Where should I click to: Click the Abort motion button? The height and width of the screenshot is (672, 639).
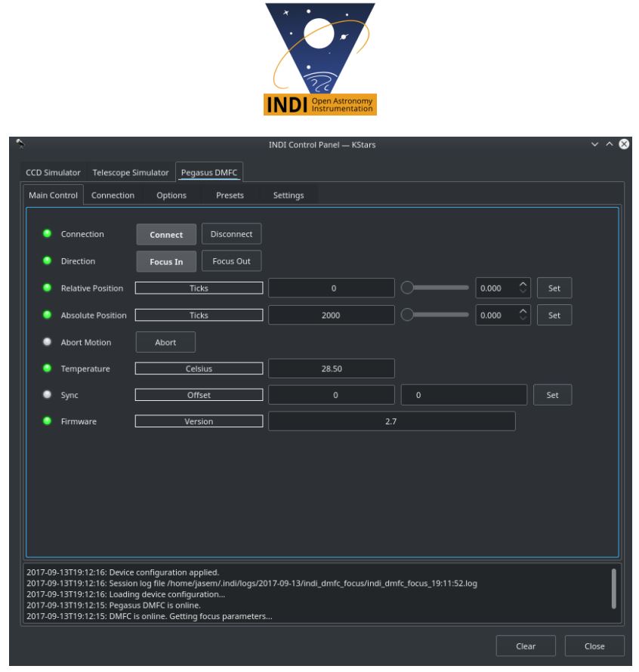coord(165,342)
